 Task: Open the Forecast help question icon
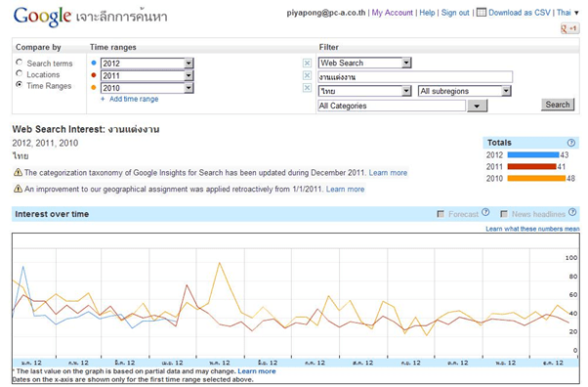coord(485,212)
